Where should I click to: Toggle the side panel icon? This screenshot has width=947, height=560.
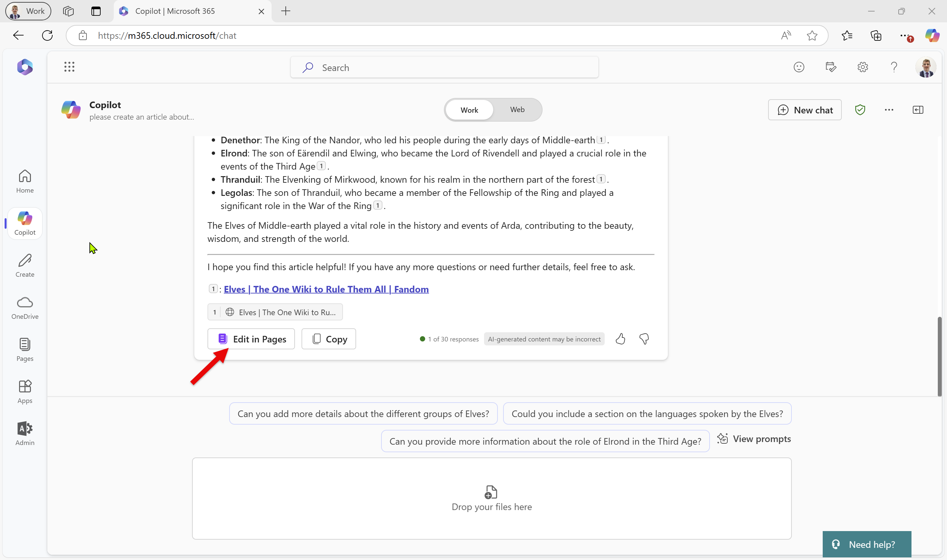(x=918, y=110)
